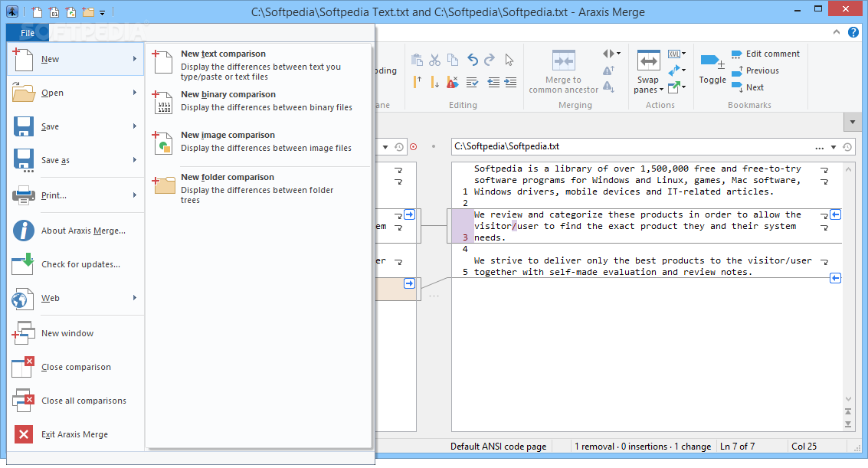Click the decrease indent icon

493,83
